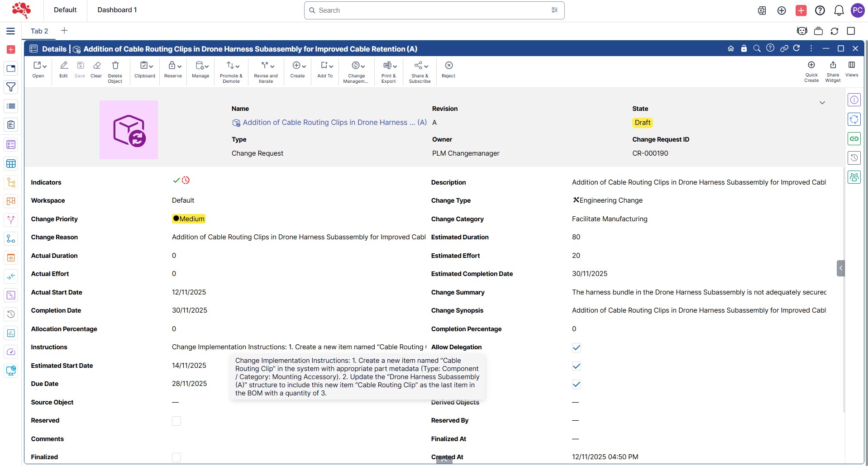Click the Delete Object trash icon
868x466 pixels.
[115, 66]
